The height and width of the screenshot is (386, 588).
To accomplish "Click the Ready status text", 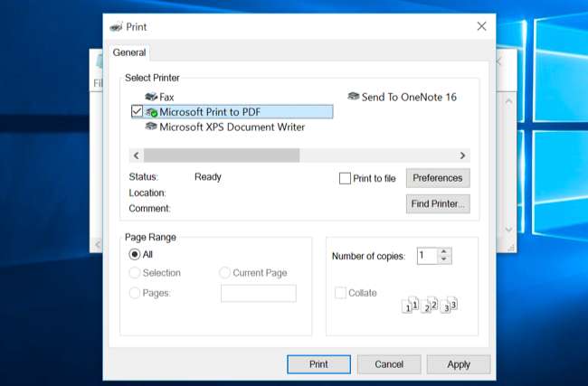I will click(x=208, y=177).
